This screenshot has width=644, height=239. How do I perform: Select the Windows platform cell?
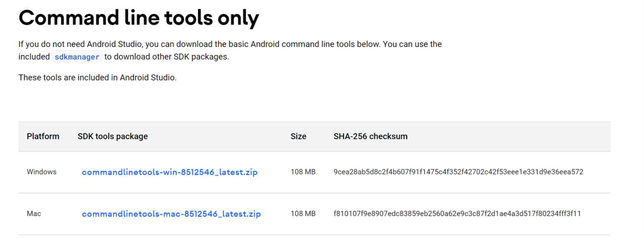point(42,172)
